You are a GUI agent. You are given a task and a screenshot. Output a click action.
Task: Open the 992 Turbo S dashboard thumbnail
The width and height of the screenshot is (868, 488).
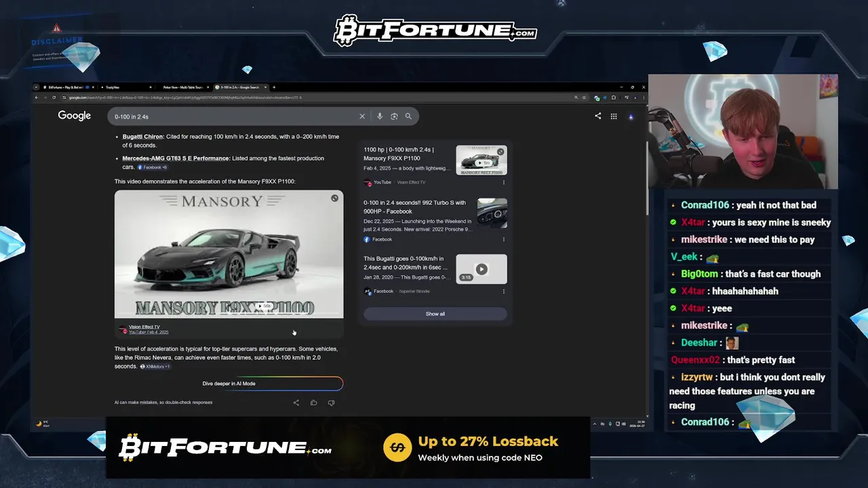point(492,213)
